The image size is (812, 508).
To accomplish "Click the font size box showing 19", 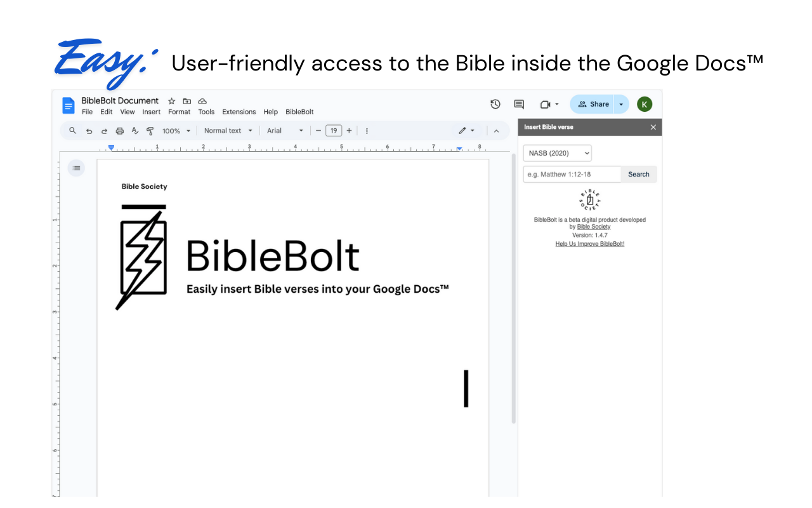I will 334,131.
